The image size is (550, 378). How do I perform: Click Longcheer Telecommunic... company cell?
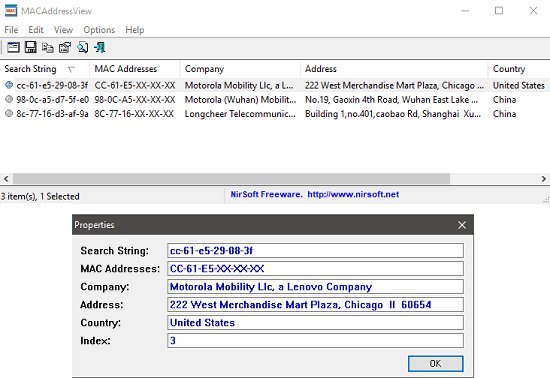240,114
